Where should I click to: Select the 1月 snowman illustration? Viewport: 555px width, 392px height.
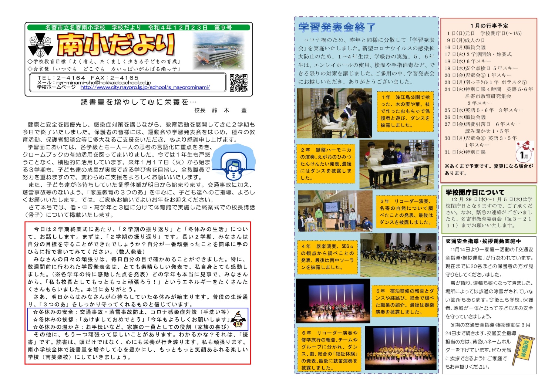525,151
